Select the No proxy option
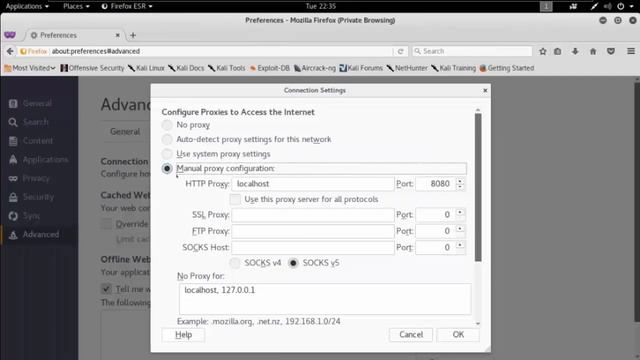The height and width of the screenshot is (360, 640). pos(167,125)
